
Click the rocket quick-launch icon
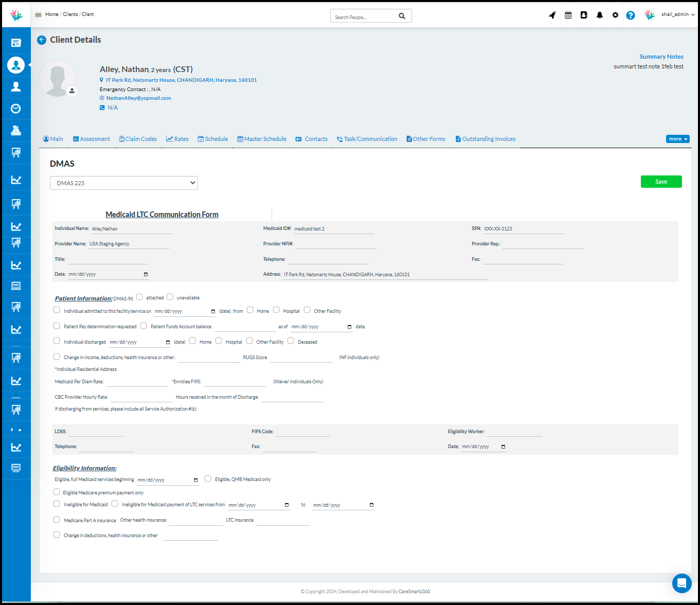click(x=552, y=15)
